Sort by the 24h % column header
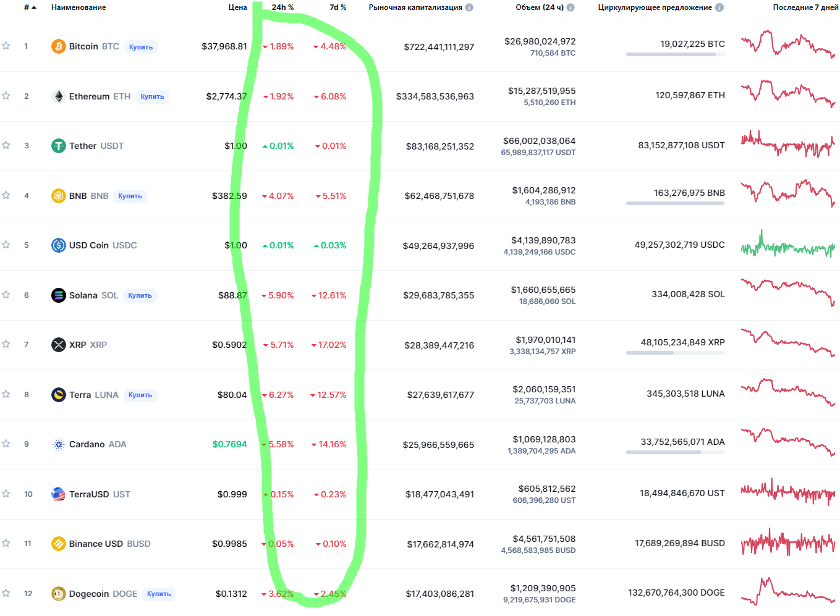840x616 pixels. click(x=282, y=7)
